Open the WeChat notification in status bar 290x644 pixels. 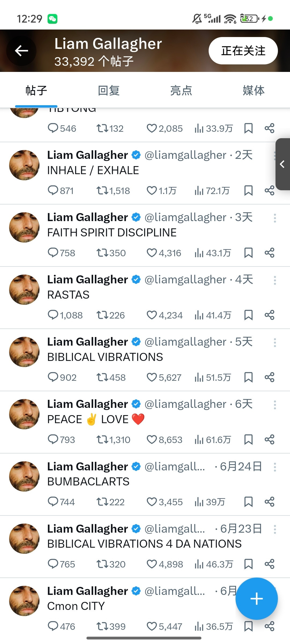(x=53, y=19)
